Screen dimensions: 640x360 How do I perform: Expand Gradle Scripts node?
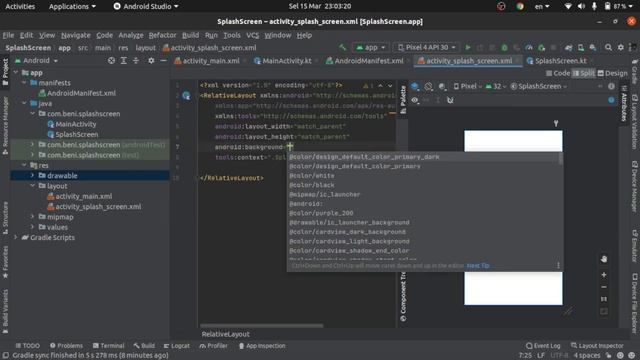click(x=16, y=238)
